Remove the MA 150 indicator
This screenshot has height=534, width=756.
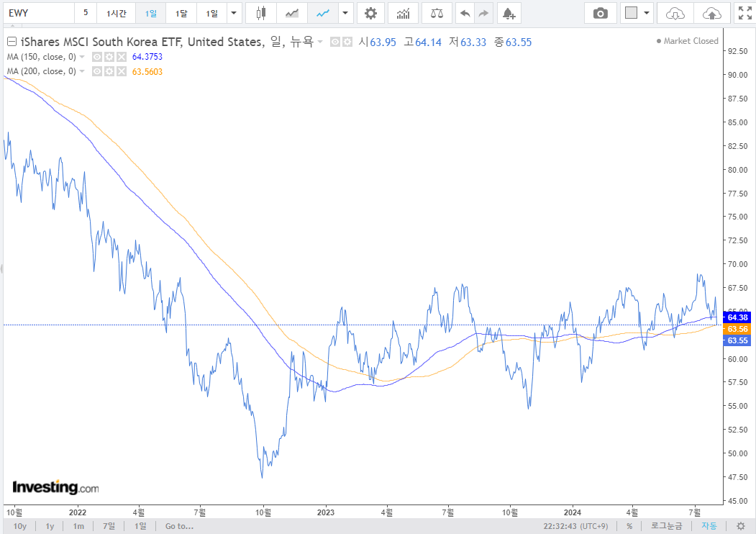pyautogui.click(x=122, y=57)
